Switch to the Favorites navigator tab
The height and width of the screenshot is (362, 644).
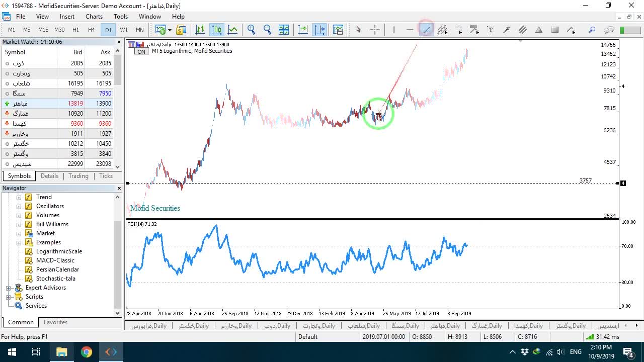coord(55,322)
